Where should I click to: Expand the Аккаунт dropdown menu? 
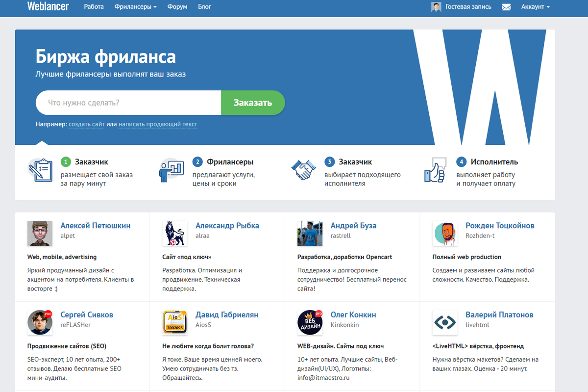[x=536, y=7]
